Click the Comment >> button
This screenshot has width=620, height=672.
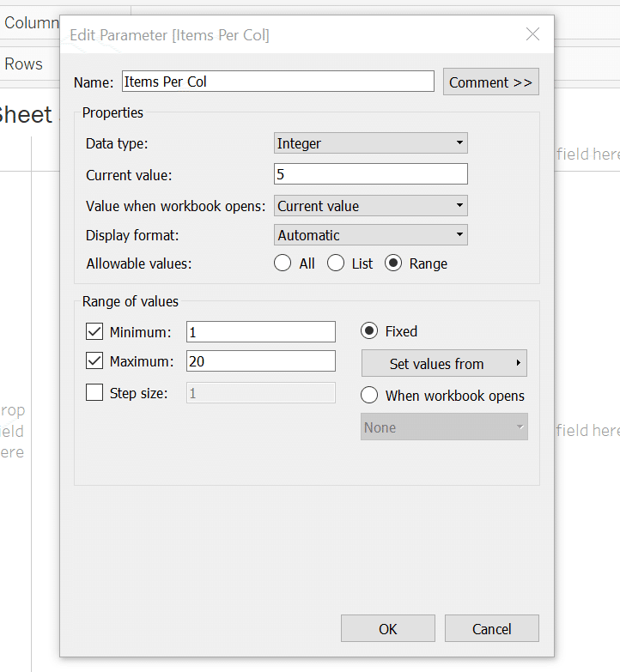click(490, 82)
